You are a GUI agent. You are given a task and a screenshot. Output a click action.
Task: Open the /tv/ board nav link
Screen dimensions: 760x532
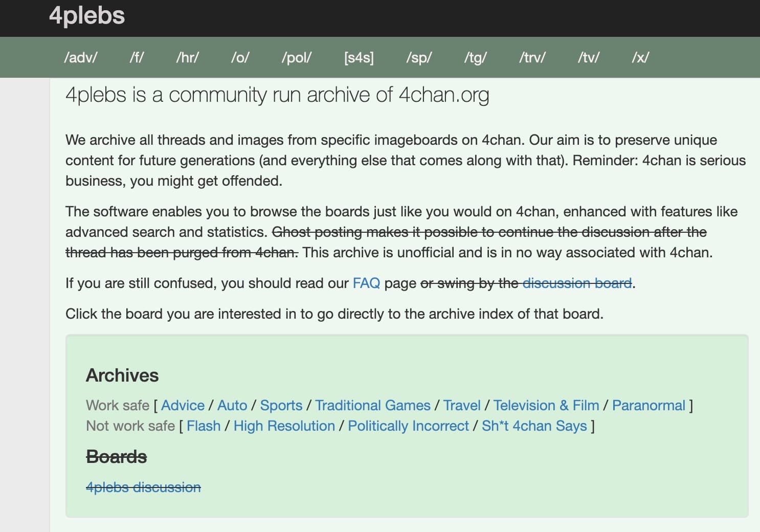[x=588, y=57]
